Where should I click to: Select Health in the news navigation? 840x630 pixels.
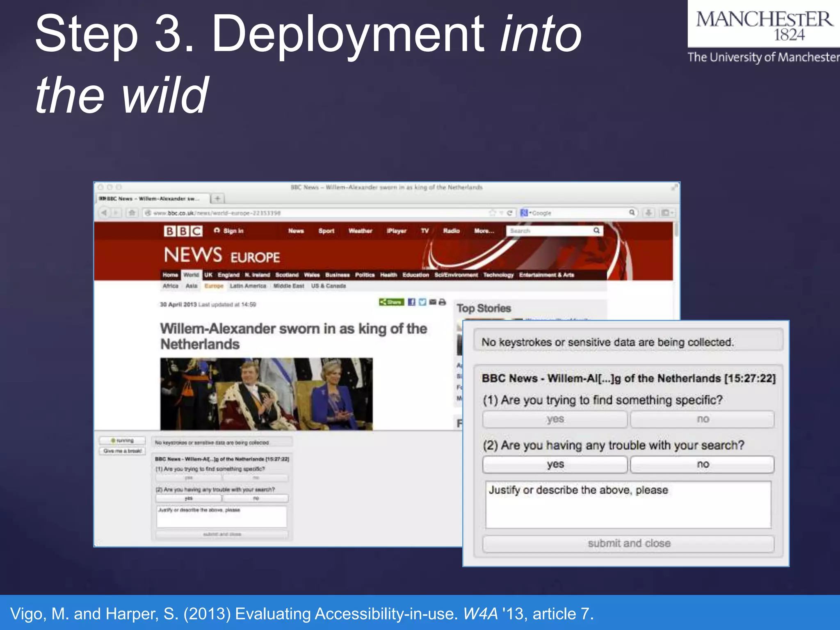click(x=388, y=275)
